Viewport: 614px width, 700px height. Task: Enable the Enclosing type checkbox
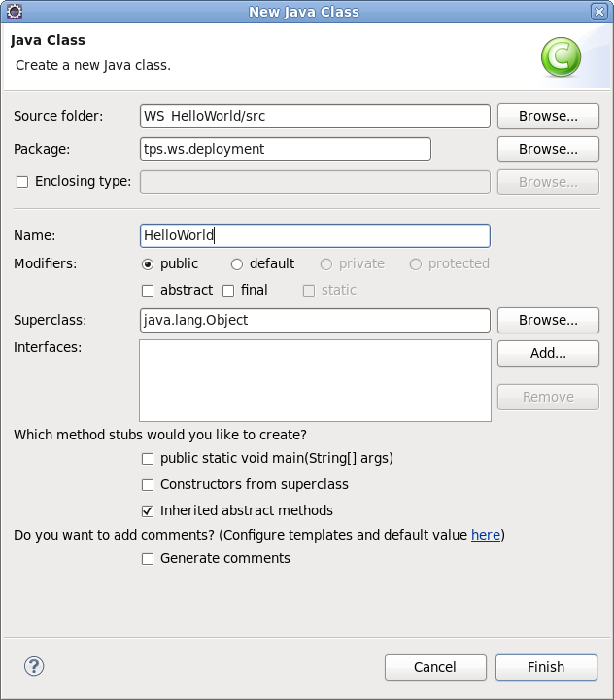[22, 182]
